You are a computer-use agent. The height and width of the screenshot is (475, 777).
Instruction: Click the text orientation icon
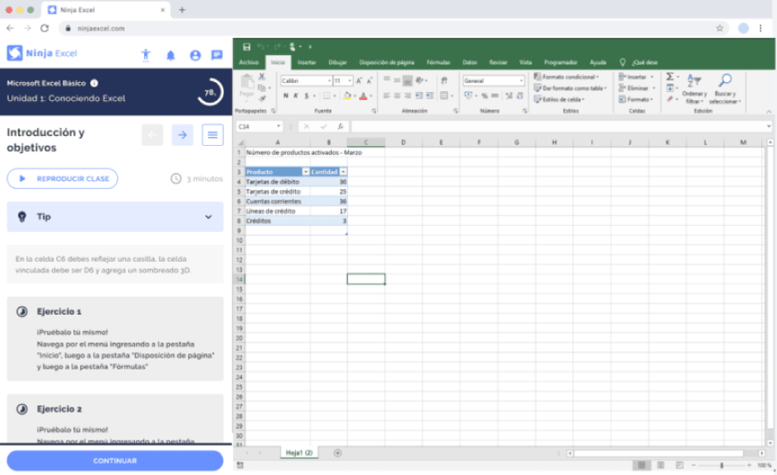(420, 80)
